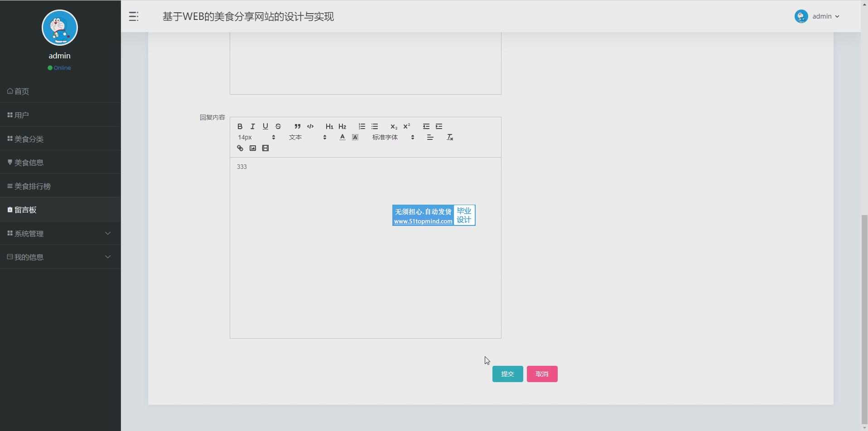This screenshot has width=868, height=431.
Task: Toggle italic formatting in reply editor
Action: tap(253, 126)
